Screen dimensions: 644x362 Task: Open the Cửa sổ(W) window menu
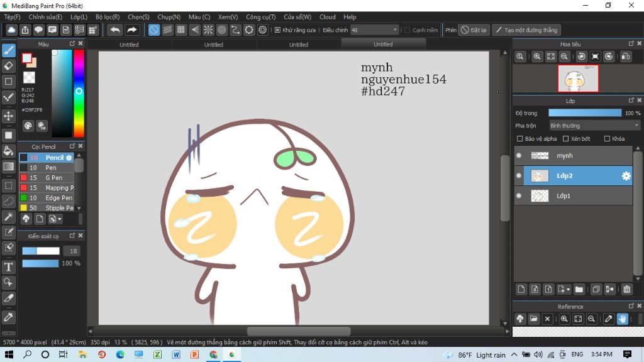(297, 17)
